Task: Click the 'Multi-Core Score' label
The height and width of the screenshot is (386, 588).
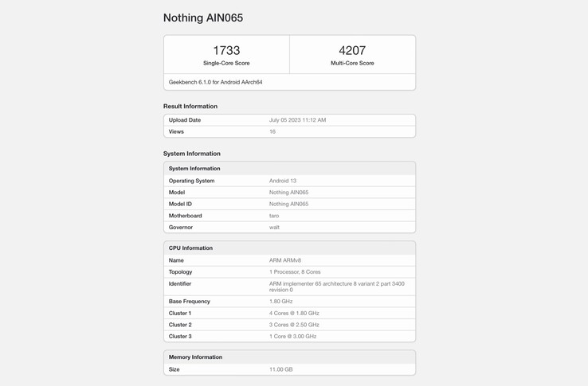Action: [x=352, y=63]
